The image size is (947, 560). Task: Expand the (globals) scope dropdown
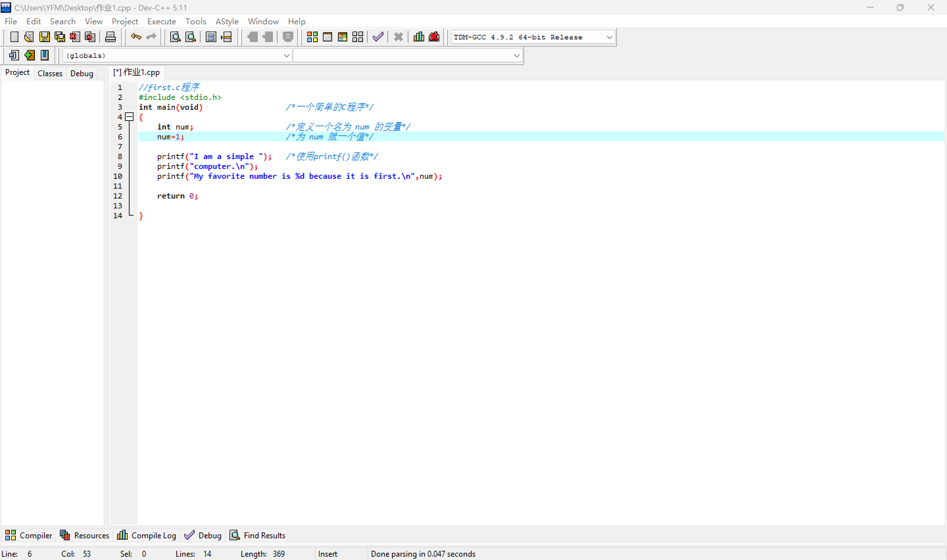point(177,56)
